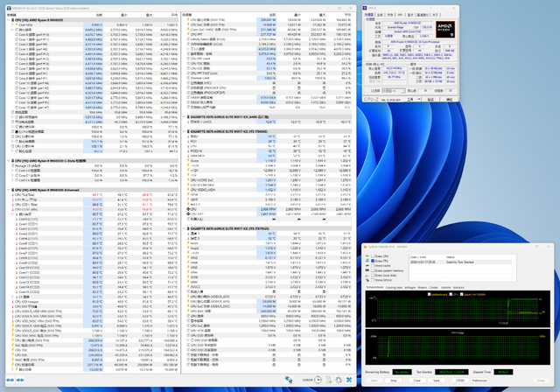Click the CPU-Z 验证 button

(430, 99)
